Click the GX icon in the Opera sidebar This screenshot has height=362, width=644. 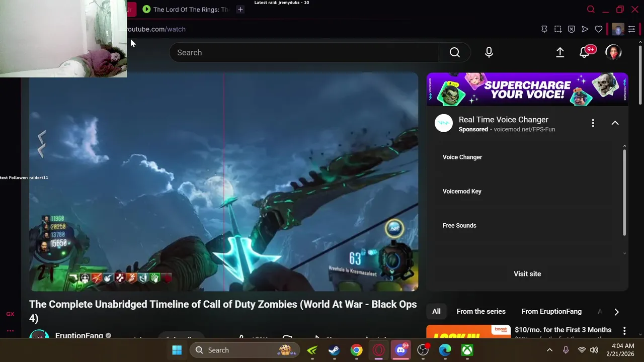(10, 314)
